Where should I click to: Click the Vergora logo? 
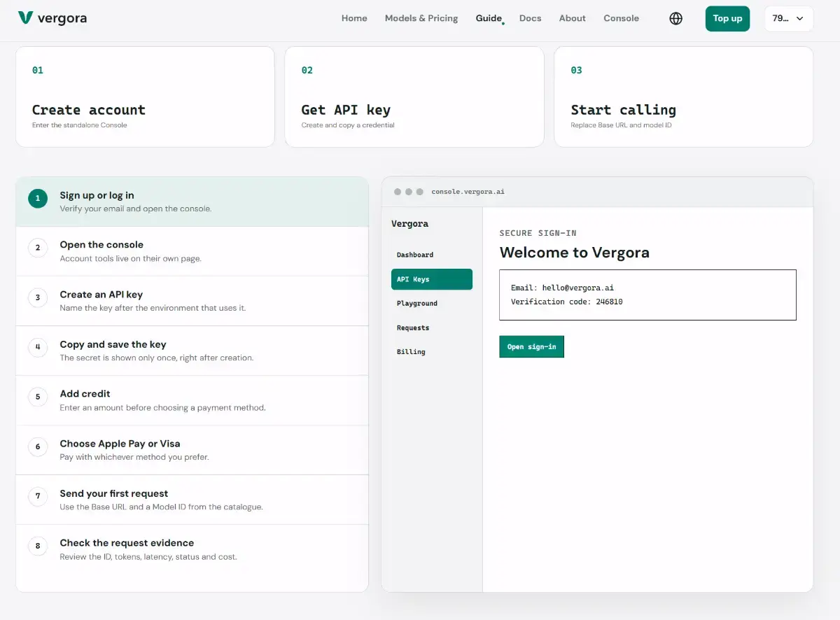[52, 18]
